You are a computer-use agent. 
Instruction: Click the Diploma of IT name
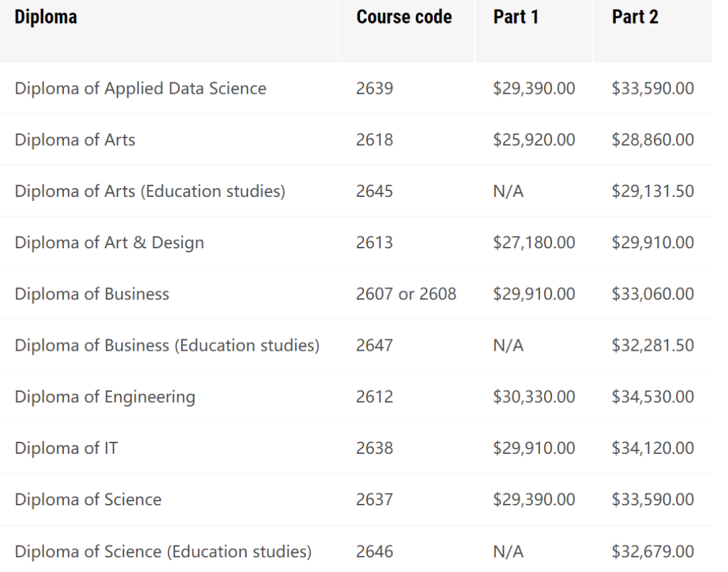[66, 449]
